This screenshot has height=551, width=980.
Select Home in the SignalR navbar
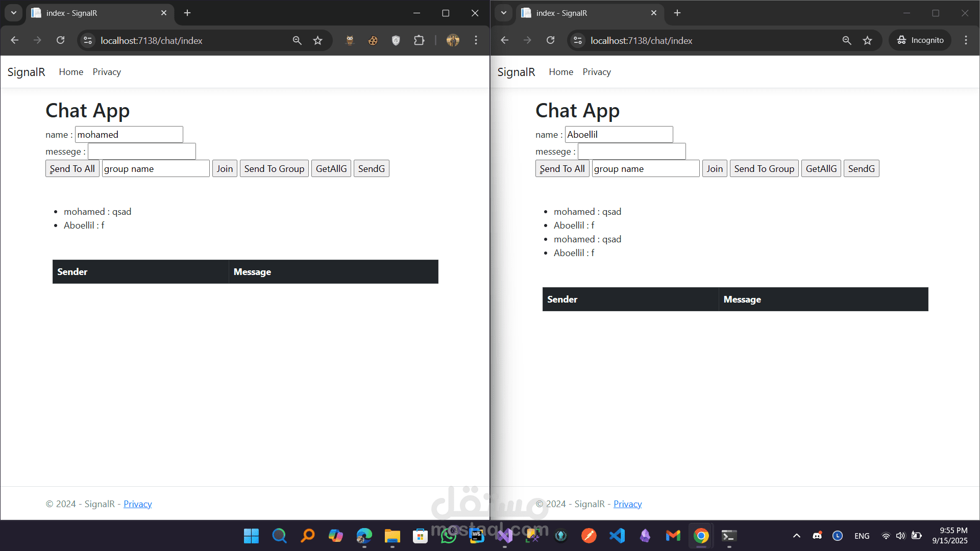70,72
